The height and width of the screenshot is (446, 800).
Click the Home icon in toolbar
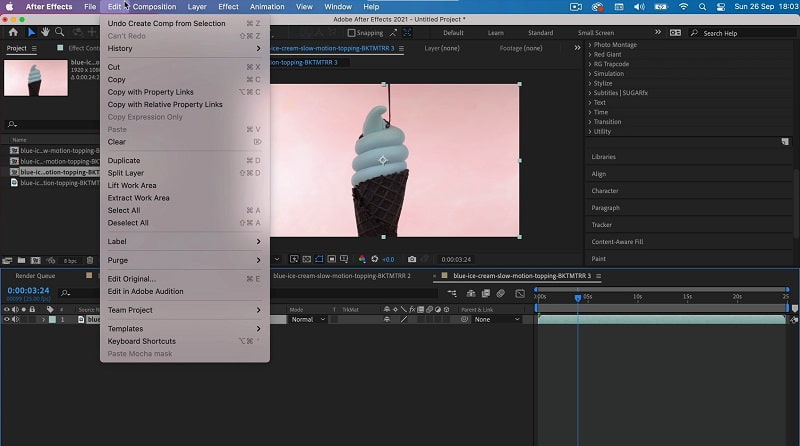(13, 32)
